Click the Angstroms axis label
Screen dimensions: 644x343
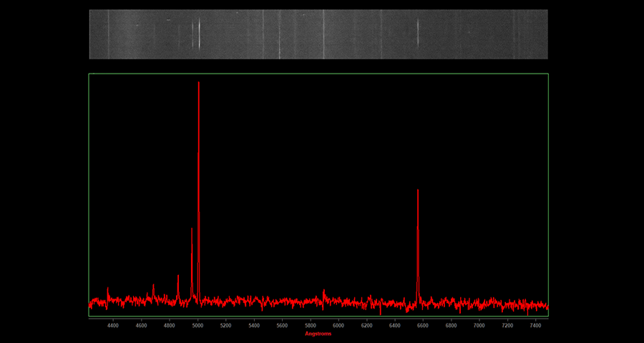click(x=318, y=334)
